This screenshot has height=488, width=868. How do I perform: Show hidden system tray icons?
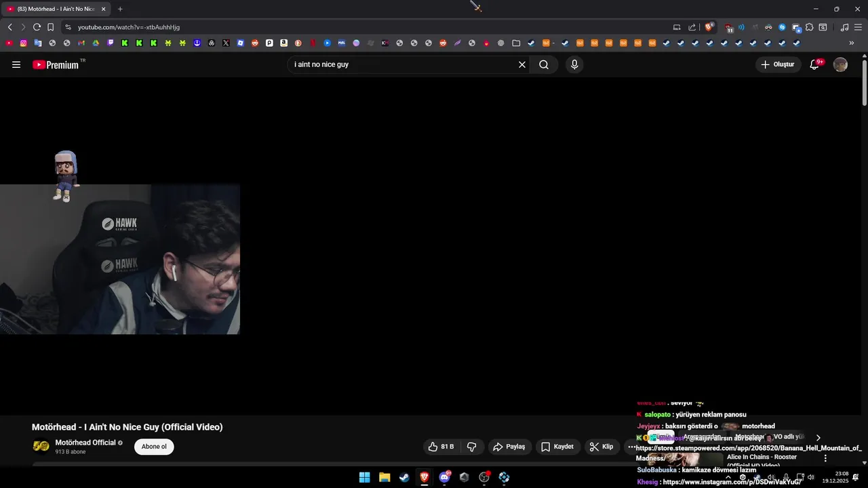728,477
